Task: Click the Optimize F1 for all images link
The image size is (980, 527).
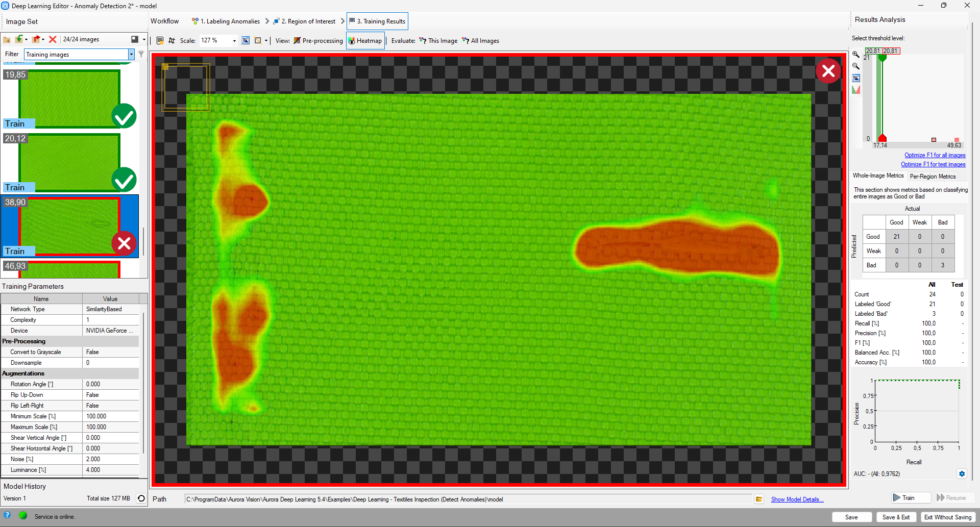Action: click(x=935, y=155)
